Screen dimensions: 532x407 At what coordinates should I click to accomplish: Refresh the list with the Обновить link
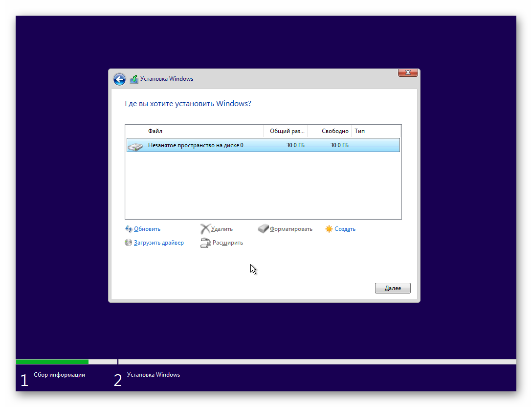pos(147,229)
